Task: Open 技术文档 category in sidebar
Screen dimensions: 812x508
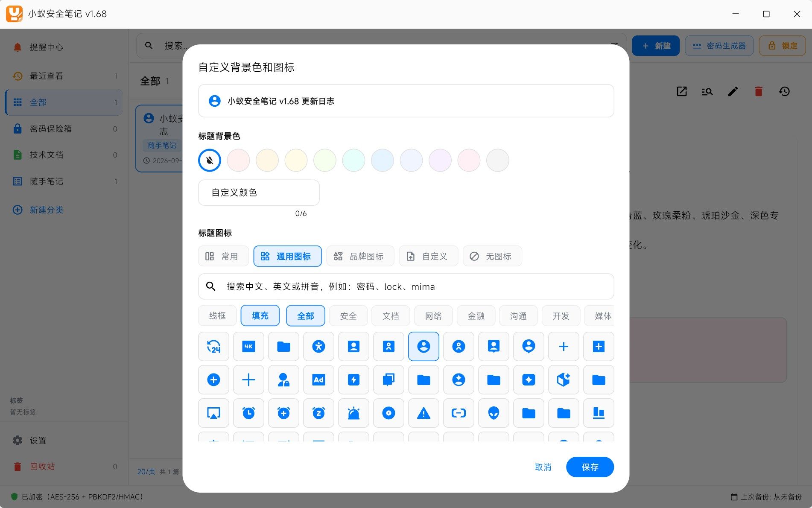Action: pos(64,155)
